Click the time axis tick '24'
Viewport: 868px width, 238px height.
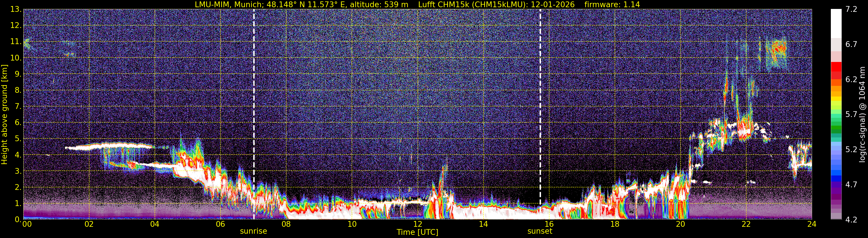pyautogui.click(x=812, y=224)
